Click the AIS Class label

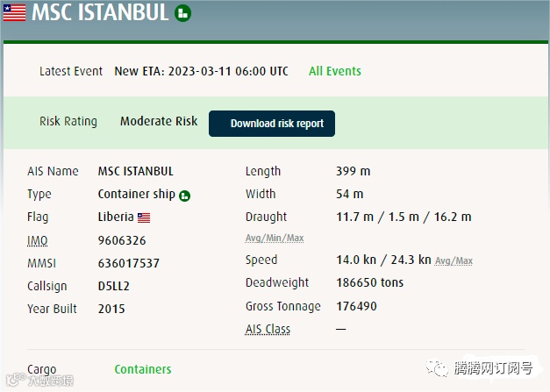[268, 329]
